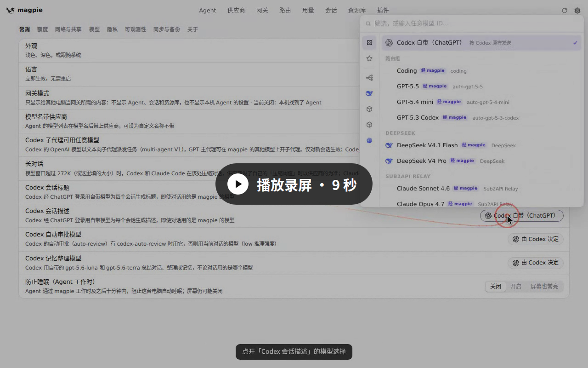Click the 模型名带供应商 setting title
The width and height of the screenshot is (588, 368).
(46, 117)
